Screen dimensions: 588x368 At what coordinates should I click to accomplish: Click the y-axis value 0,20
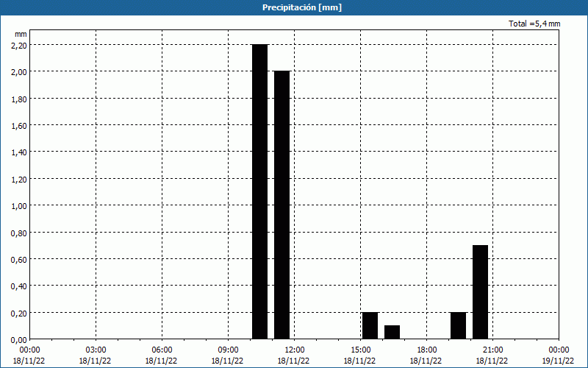click(x=19, y=314)
